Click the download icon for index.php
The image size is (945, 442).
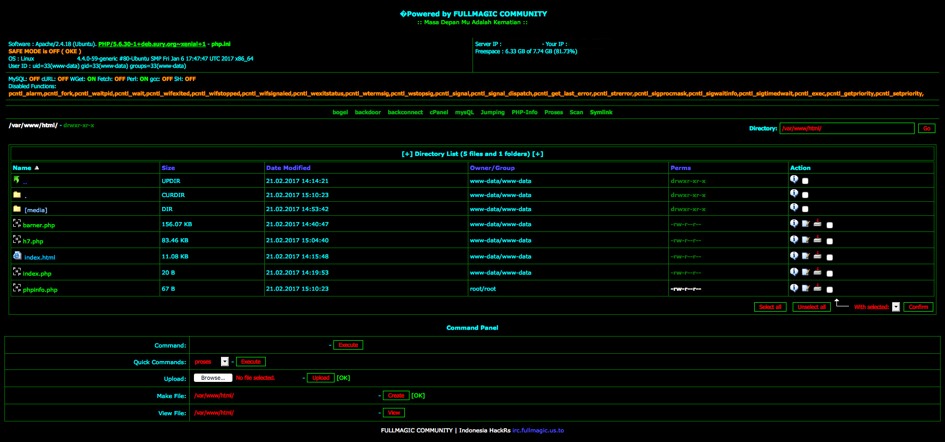pos(817,272)
